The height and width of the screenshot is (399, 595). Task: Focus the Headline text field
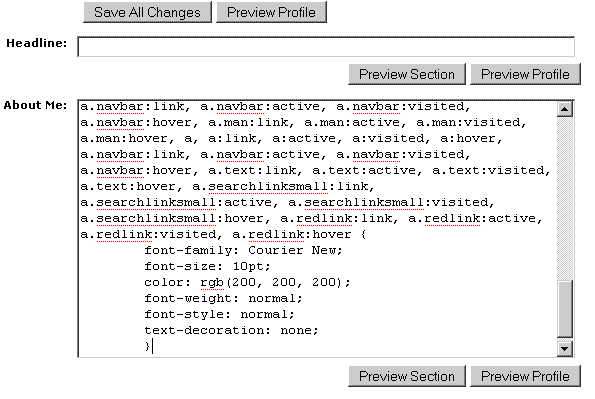pos(326,47)
